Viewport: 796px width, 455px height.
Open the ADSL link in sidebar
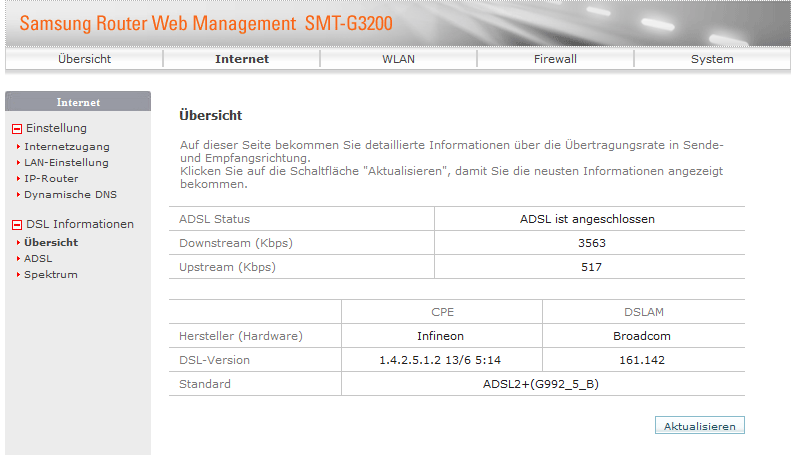pyautogui.click(x=38, y=258)
